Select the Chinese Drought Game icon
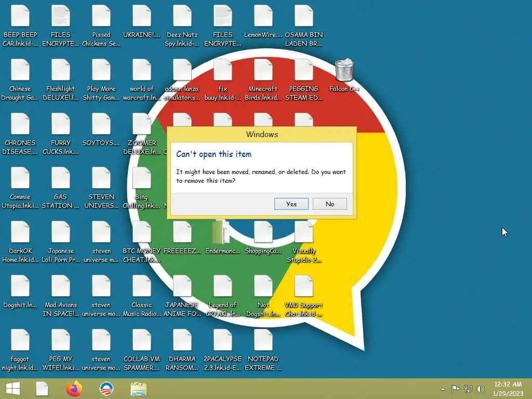The image size is (532, 399). [x=20, y=80]
